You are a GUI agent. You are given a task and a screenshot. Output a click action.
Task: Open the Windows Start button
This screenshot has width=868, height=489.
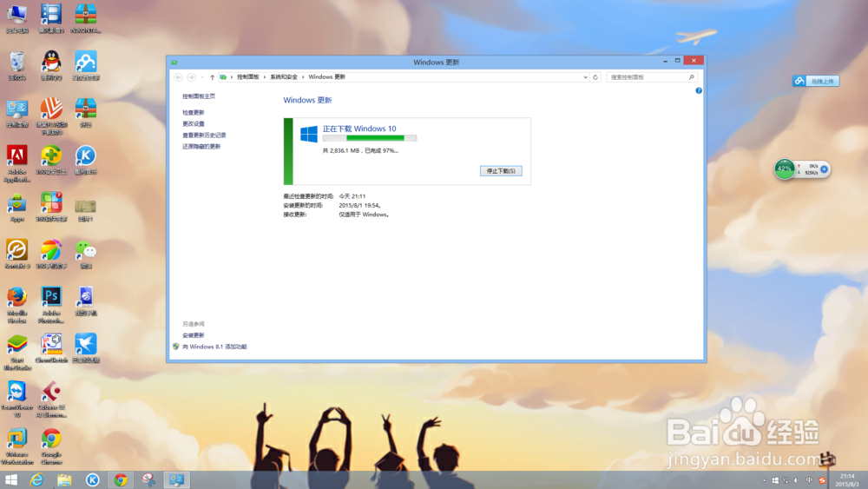[x=11, y=480]
